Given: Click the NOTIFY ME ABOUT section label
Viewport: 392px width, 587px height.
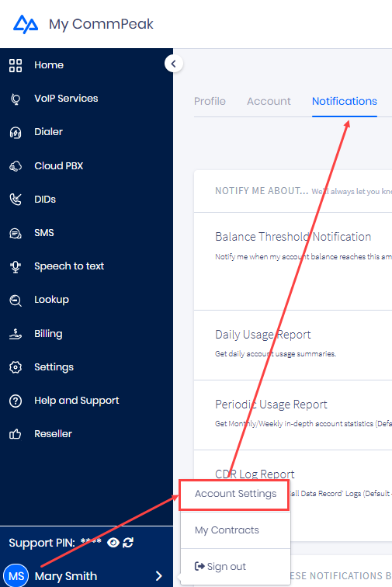Looking at the screenshot, I should click(262, 191).
